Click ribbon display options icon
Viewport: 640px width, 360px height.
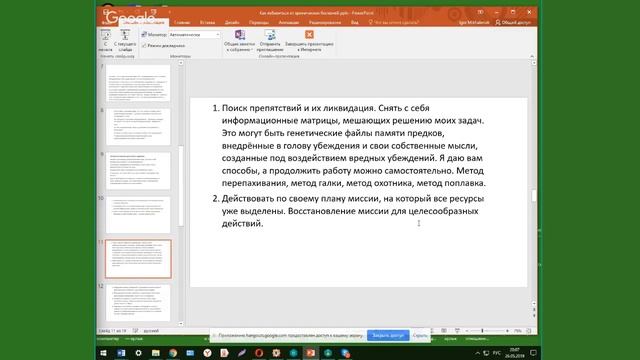pos(480,12)
